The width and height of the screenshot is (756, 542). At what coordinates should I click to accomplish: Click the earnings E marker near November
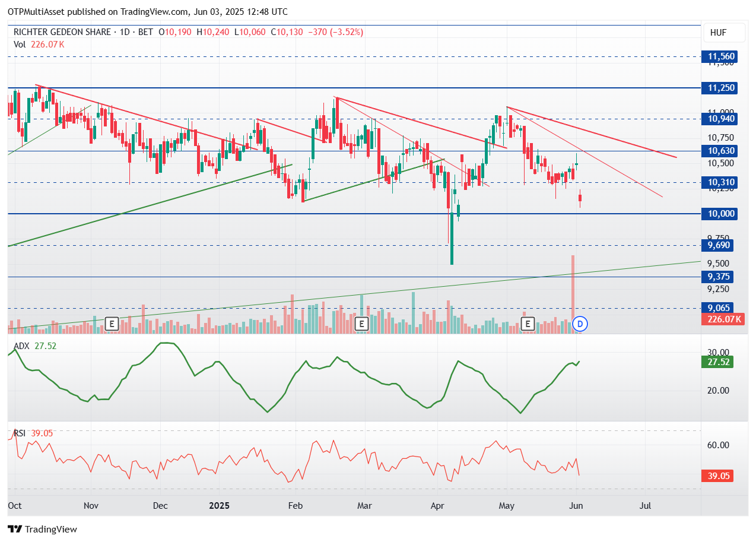(112, 324)
